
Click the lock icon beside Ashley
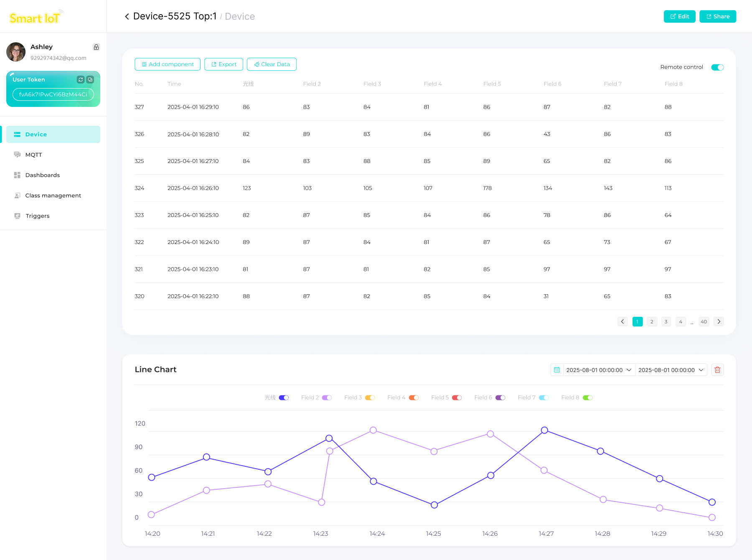96,47
